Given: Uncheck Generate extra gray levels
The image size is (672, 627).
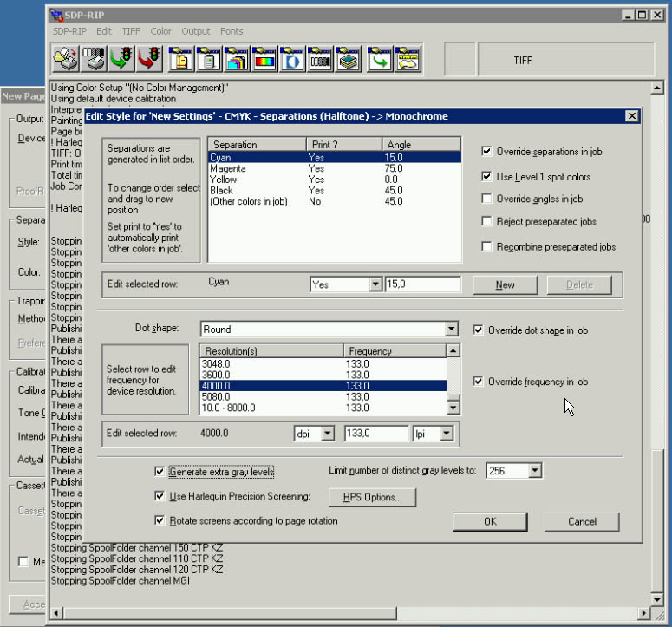Looking at the screenshot, I should 159,472.
